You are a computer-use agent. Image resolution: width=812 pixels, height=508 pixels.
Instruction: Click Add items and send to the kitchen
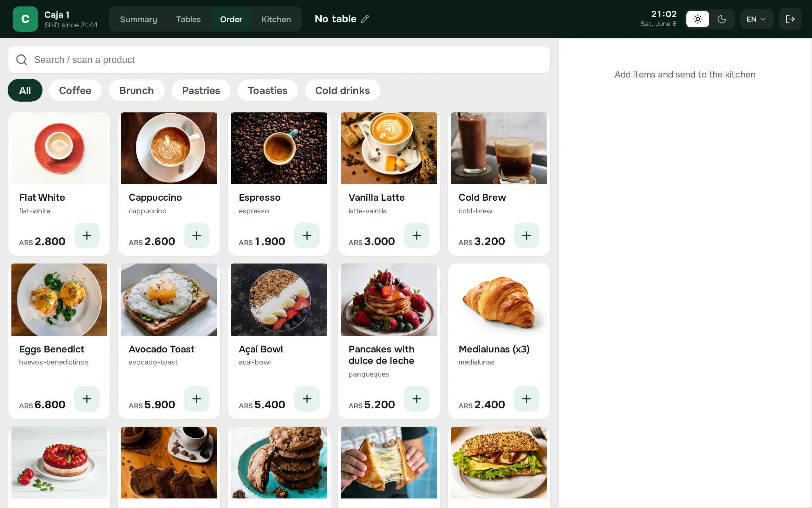click(x=685, y=75)
